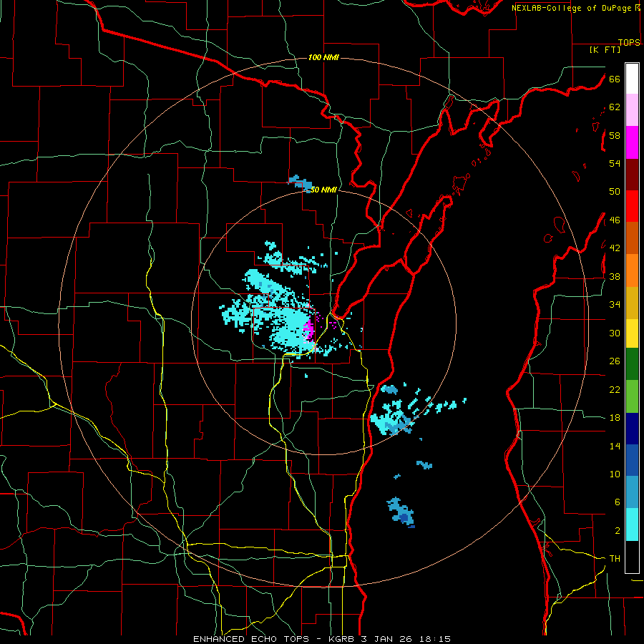This screenshot has width=644, height=644.
Task: Select the gold legend color block
Action: tap(632, 303)
